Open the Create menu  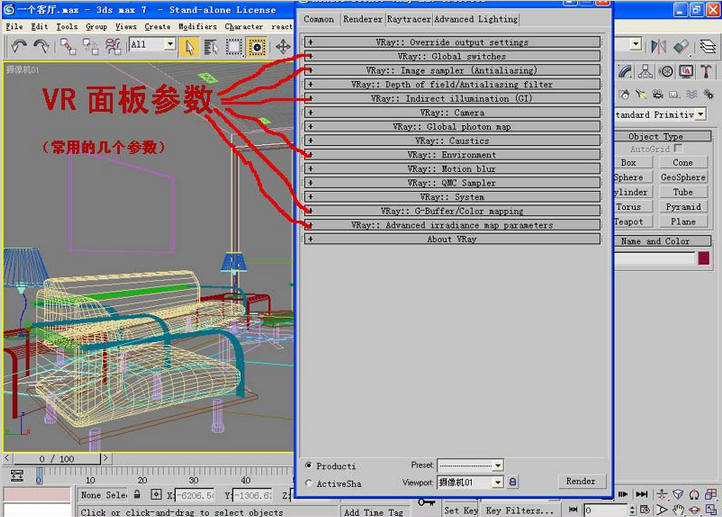157,27
